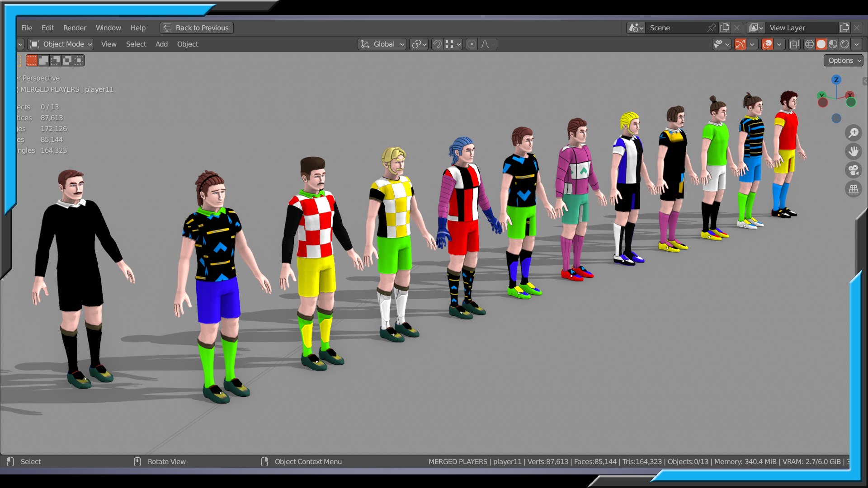Image resolution: width=868 pixels, height=488 pixels.
Task: Switch viewport shading to Wireframe
Action: click(809, 44)
